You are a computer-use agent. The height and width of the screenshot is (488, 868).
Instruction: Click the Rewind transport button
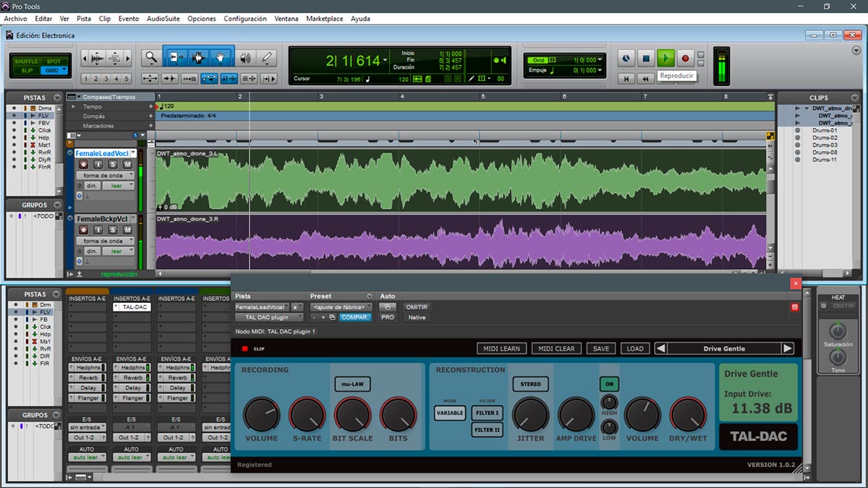[647, 78]
